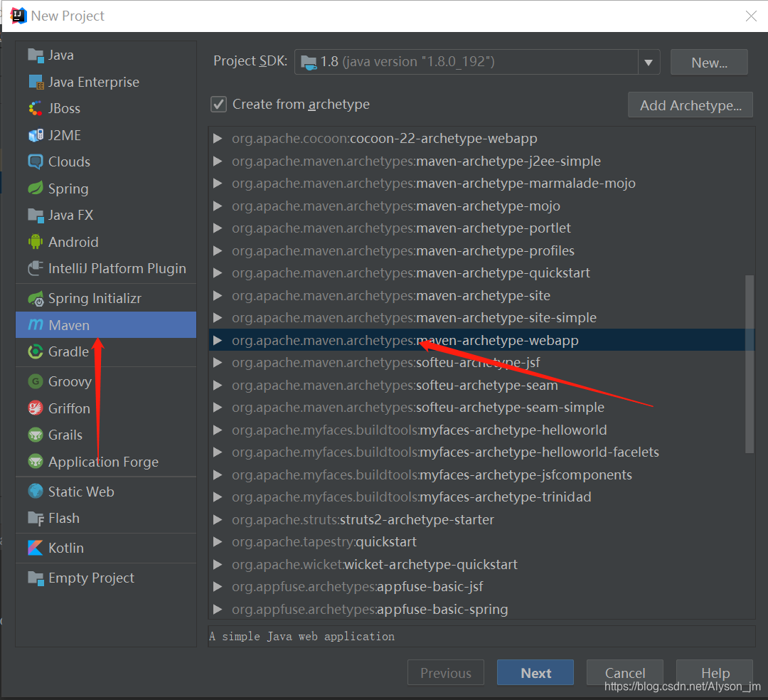Select the J2ME icon
Image resolution: width=768 pixels, height=700 pixels.
(36, 135)
